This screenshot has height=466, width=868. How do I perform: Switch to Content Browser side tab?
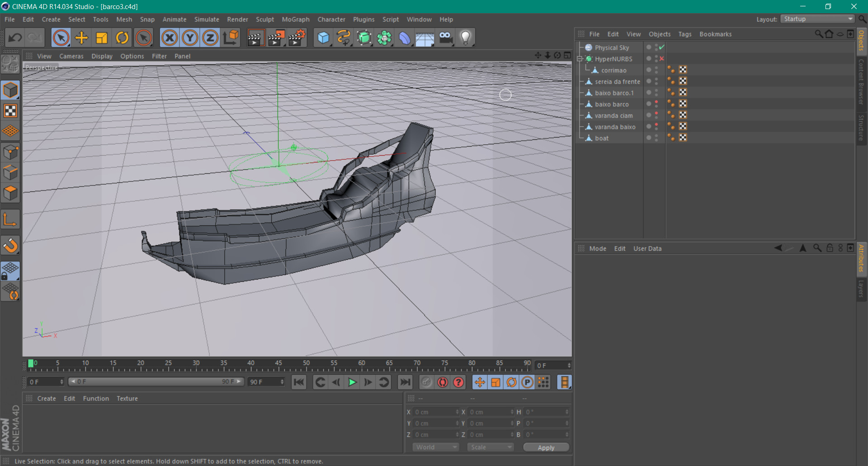tap(861, 82)
